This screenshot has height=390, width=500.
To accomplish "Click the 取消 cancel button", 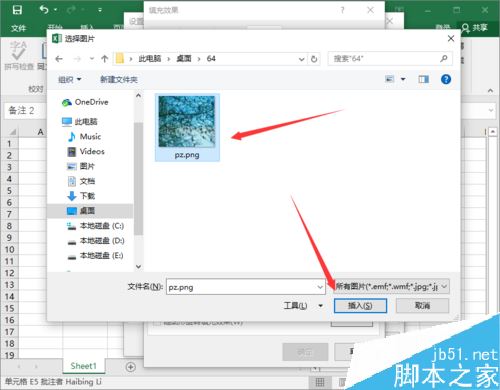I will point(422,306).
